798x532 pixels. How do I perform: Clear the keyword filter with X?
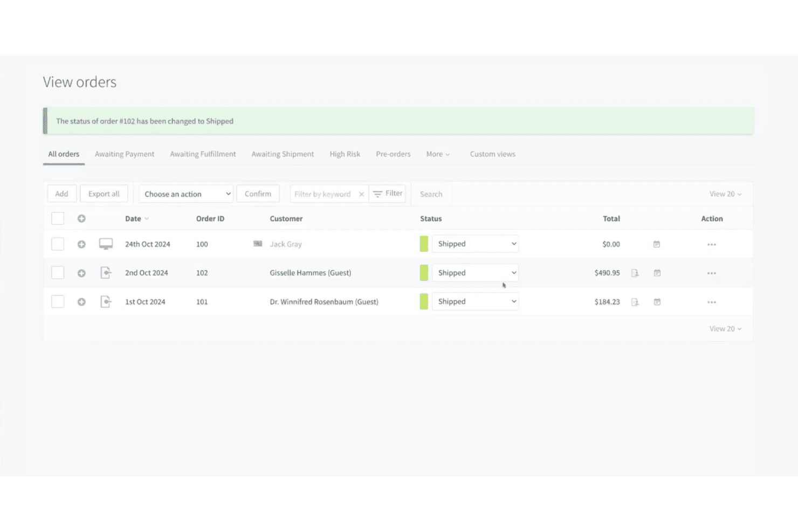click(x=361, y=194)
